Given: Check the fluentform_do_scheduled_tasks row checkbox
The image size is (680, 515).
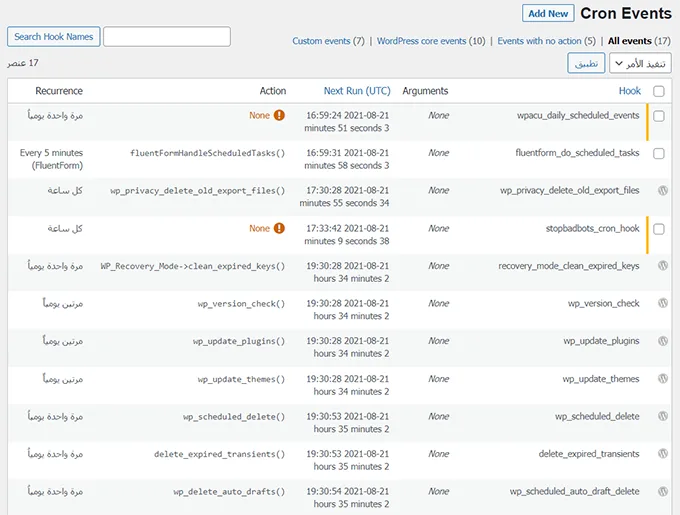Looking at the screenshot, I should 658,153.
